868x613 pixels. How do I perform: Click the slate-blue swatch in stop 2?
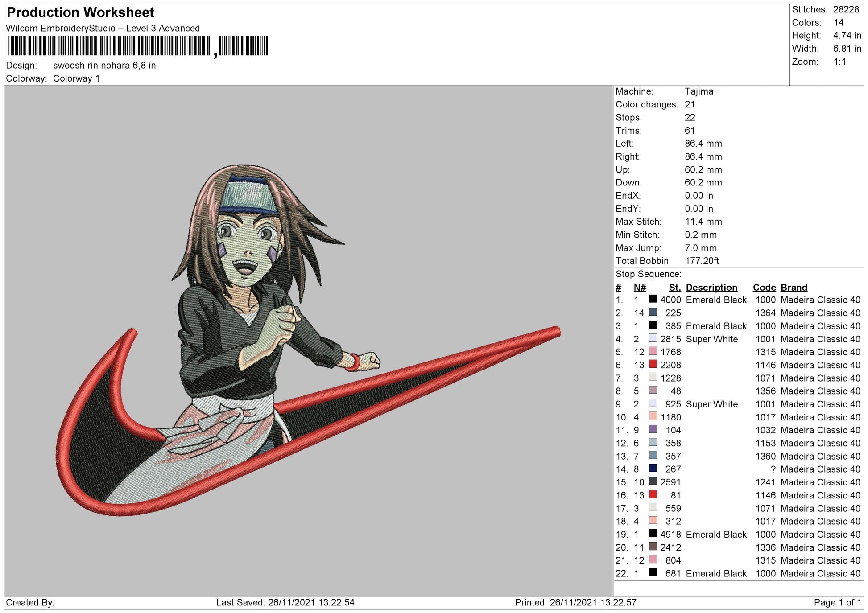653,312
